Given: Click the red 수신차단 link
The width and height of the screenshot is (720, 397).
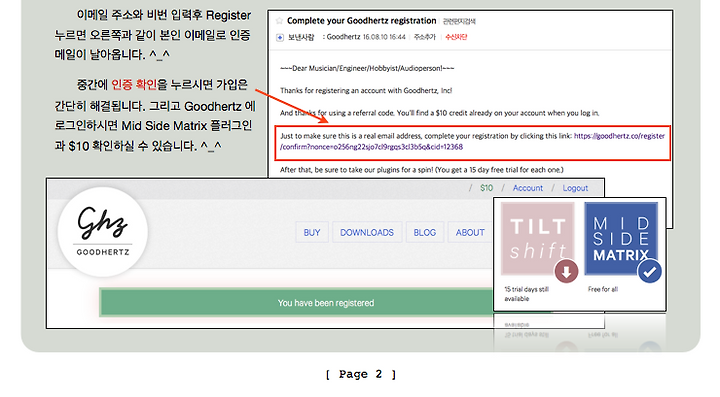Looking at the screenshot, I should click(456, 37).
